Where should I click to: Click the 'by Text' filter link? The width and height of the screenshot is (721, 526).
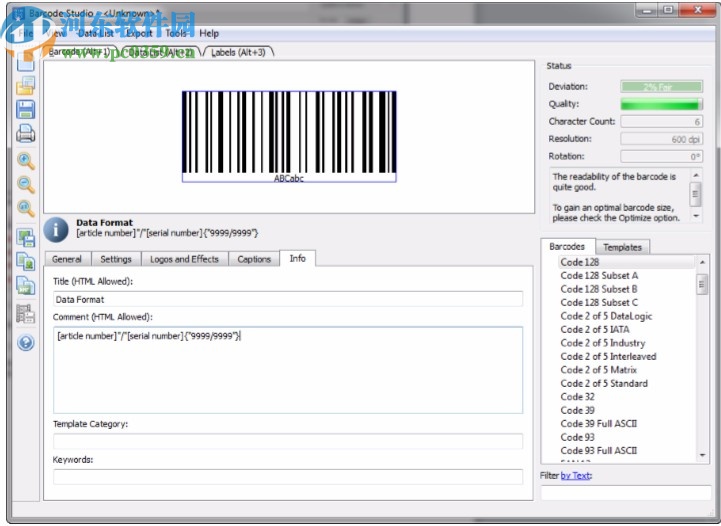[x=576, y=475]
